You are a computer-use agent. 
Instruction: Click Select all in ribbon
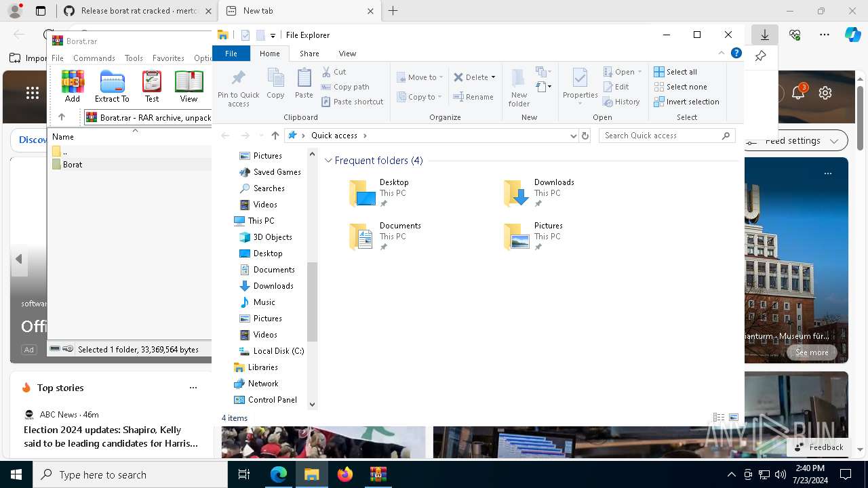pos(675,72)
